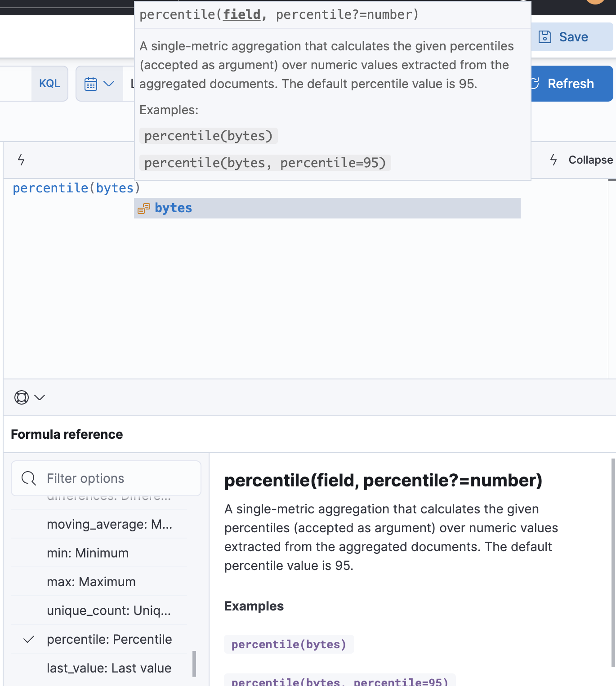The height and width of the screenshot is (686, 616).
Task: Pick the bytes autocomplete suggestion
Action: pos(174,208)
